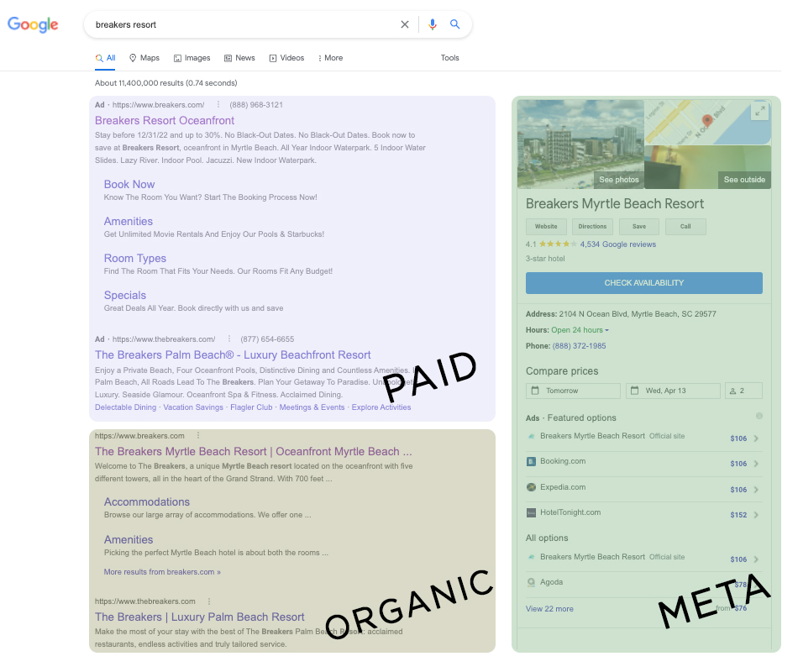Screen dimensions: 798x672
Task: Open the Book Now ad sitelink
Action: tap(129, 184)
